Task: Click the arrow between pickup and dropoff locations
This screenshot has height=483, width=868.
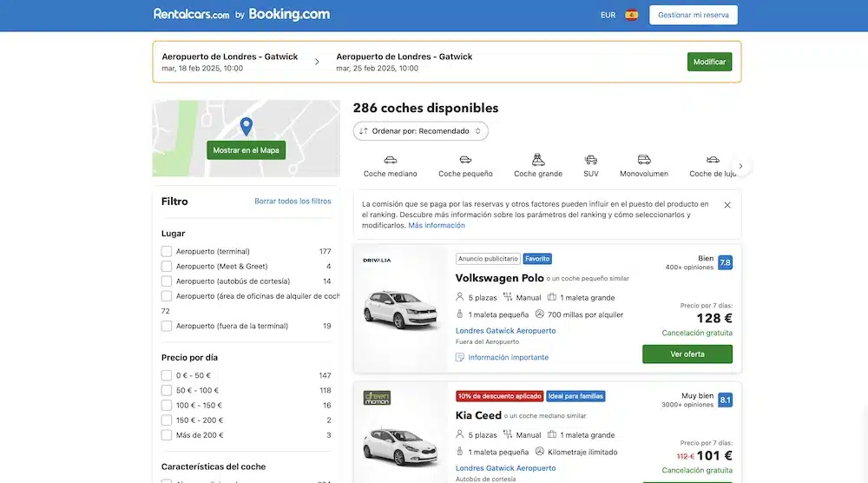Action: click(x=317, y=62)
